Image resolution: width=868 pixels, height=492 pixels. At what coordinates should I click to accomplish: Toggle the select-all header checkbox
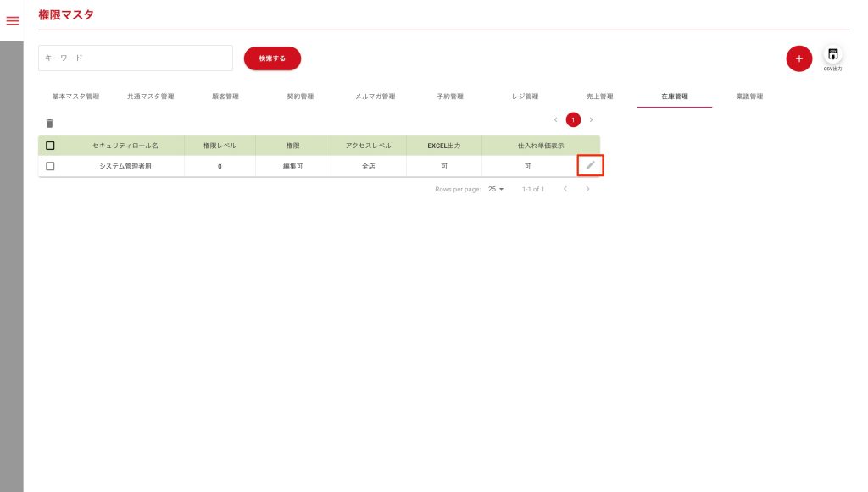click(x=50, y=146)
